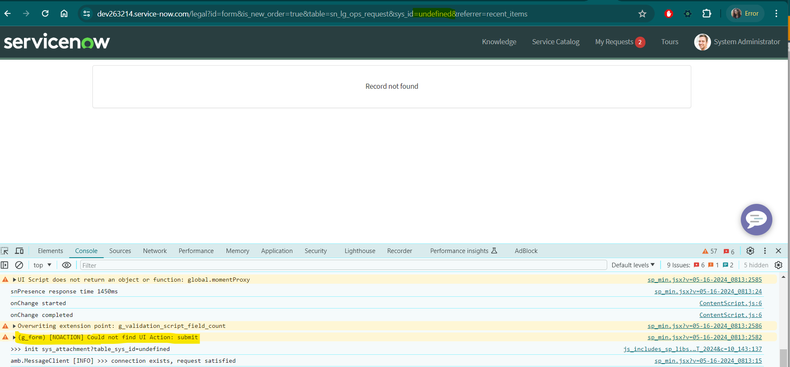Viewport: 790px width, 367px height.
Task: Click the 9 Issues counter
Action: point(700,265)
